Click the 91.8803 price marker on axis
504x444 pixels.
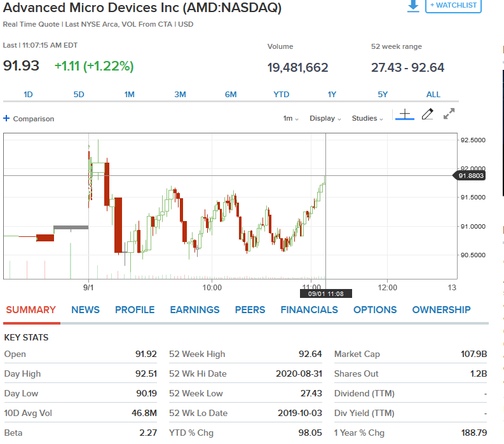click(469, 176)
